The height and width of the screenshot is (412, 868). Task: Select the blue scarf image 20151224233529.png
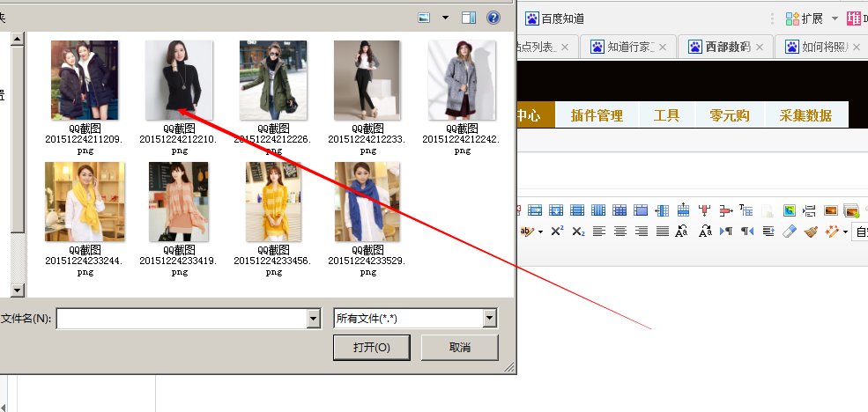point(367,202)
